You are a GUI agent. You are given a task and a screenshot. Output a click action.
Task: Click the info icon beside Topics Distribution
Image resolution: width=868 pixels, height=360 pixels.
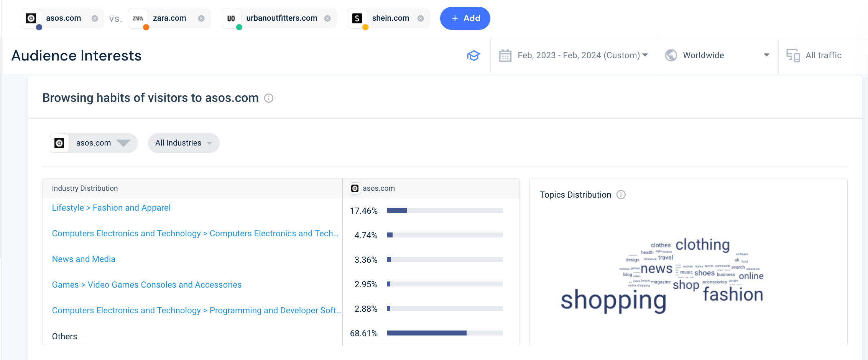[x=621, y=195]
